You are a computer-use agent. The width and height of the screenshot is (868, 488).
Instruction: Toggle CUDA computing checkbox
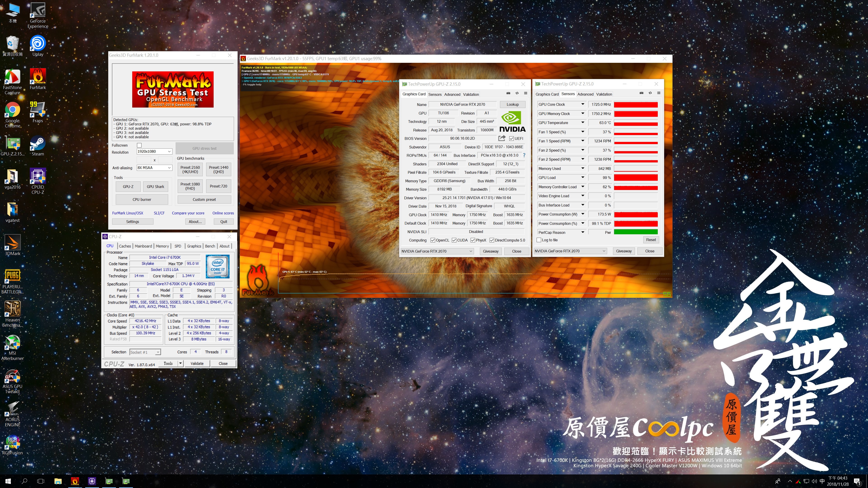tap(454, 240)
